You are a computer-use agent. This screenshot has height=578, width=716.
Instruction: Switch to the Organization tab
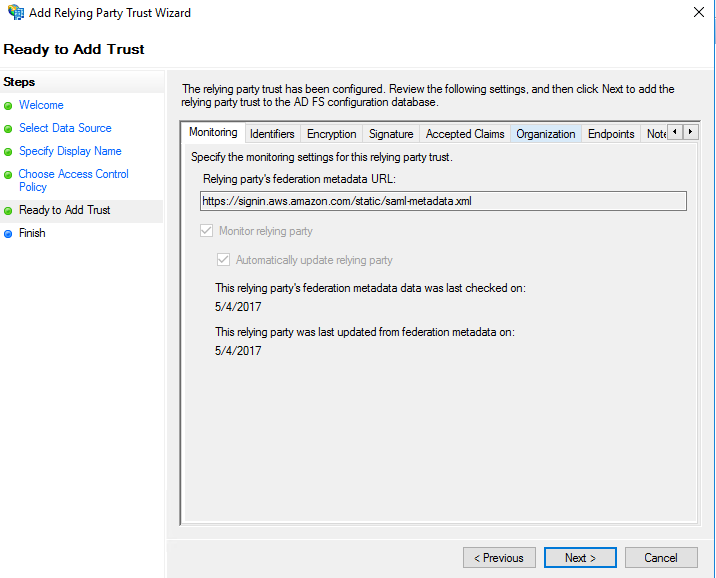[545, 134]
